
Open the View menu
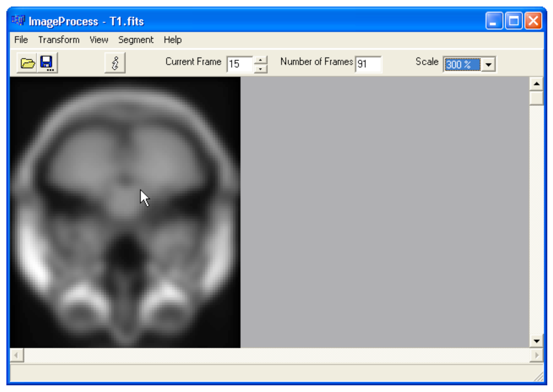(99, 40)
